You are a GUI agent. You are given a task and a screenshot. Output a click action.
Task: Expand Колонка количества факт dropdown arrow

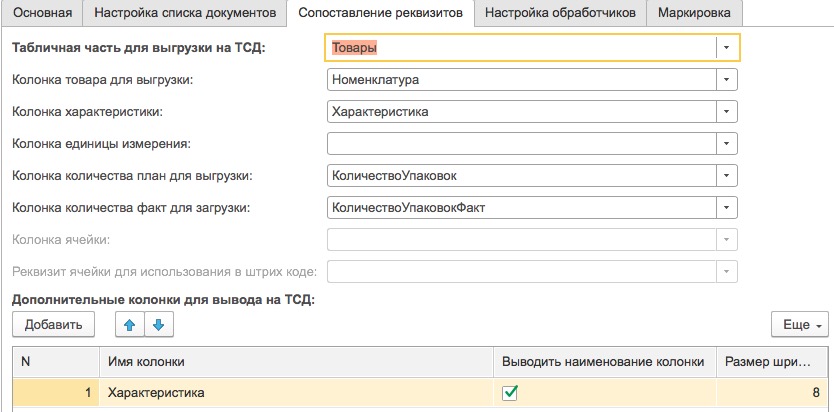point(726,208)
